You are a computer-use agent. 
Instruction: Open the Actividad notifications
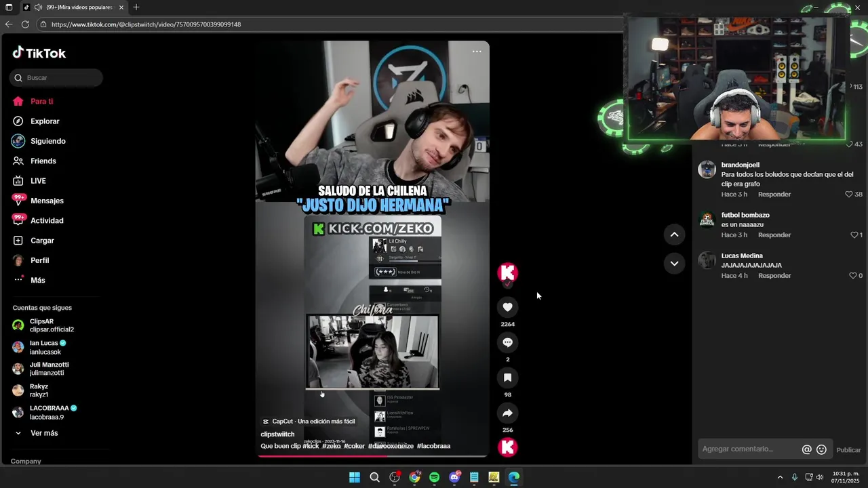point(47,221)
